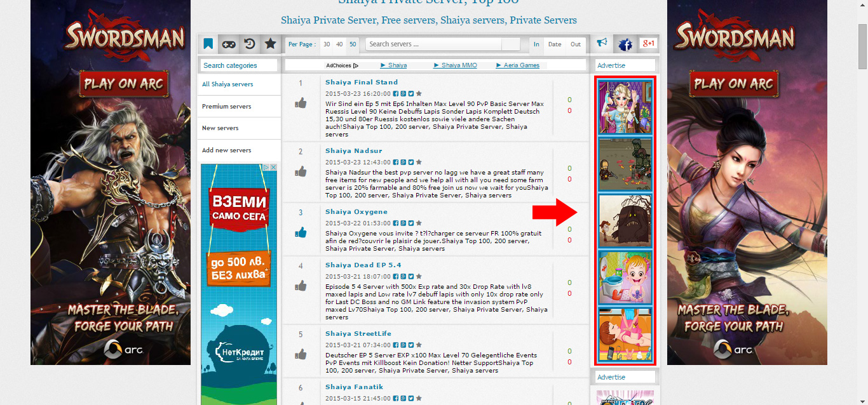Open Shaiya Dead EP 5.4 server page

363,265
